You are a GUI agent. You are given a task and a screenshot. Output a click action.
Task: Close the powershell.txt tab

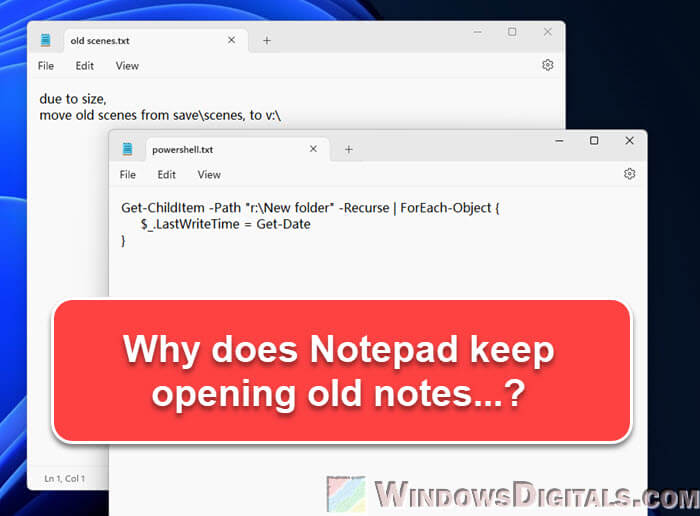tap(313, 149)
